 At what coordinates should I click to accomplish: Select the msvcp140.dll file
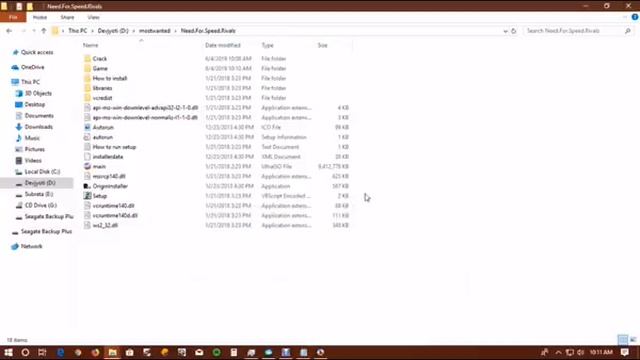point(109,176)
